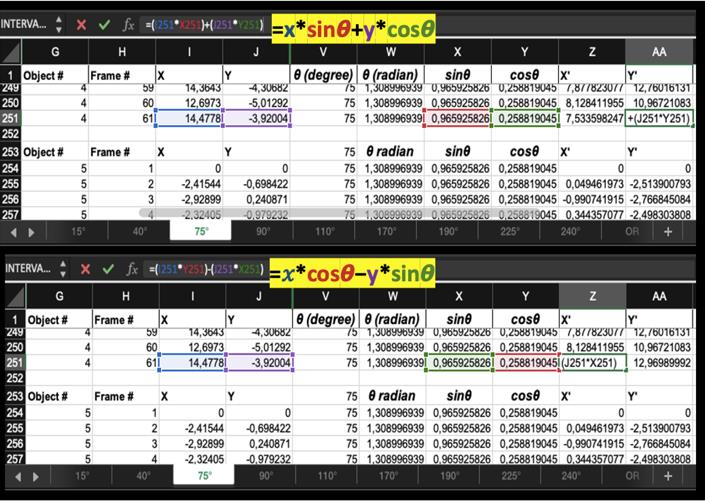The image size is (705, 501).
Task: Switch to the 90° sheet tab in the top spreadsheet
Action: pyautogui.click(x=264, y=230)
